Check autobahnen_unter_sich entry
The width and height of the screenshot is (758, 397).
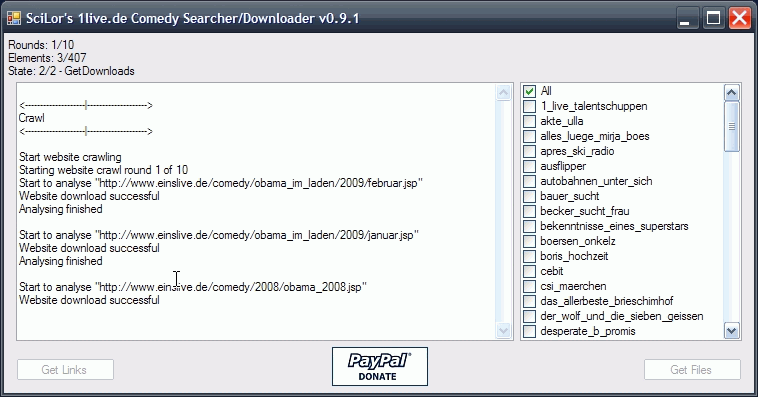coord(530,181)
